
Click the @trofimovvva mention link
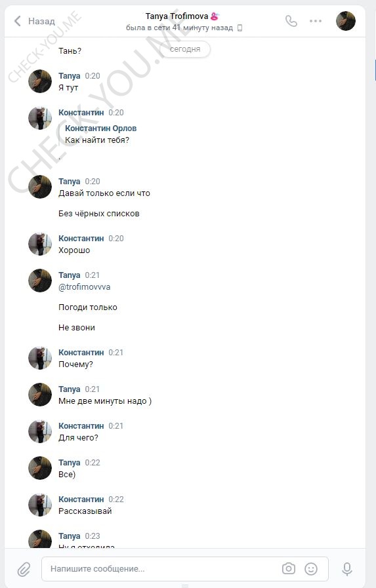pyautogui.click(x=85, y=287)
